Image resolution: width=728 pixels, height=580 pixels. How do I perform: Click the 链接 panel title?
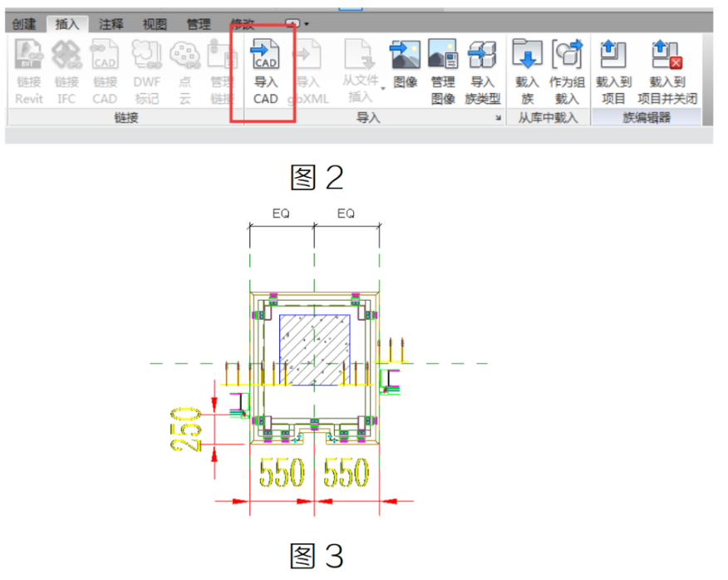click(x=126, y=118)
